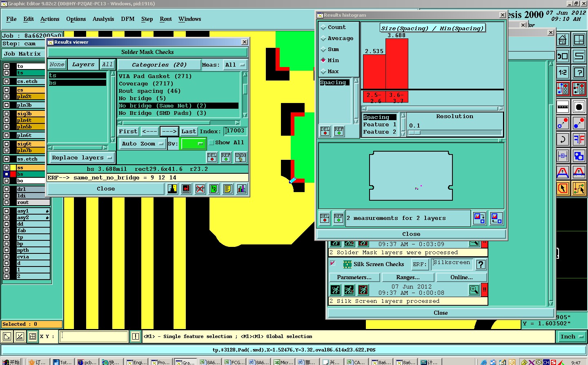
Task: Click the Last result button
Action: click(x=189, y=131)
